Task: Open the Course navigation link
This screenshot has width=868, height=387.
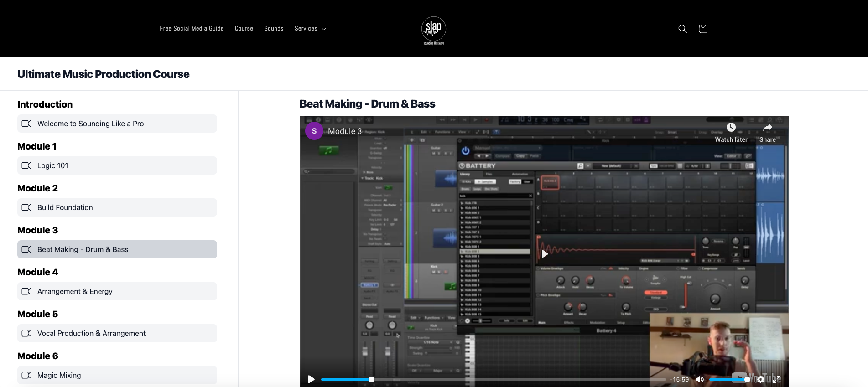Action: coord(244,29)
